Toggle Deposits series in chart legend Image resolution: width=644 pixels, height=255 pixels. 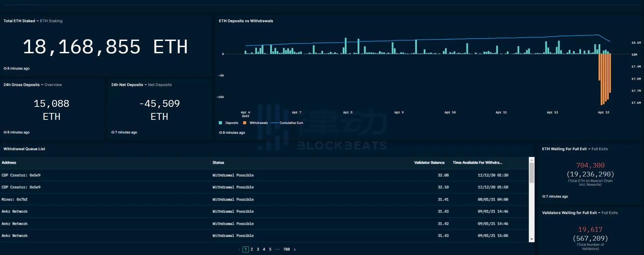[x=228, y=123]
